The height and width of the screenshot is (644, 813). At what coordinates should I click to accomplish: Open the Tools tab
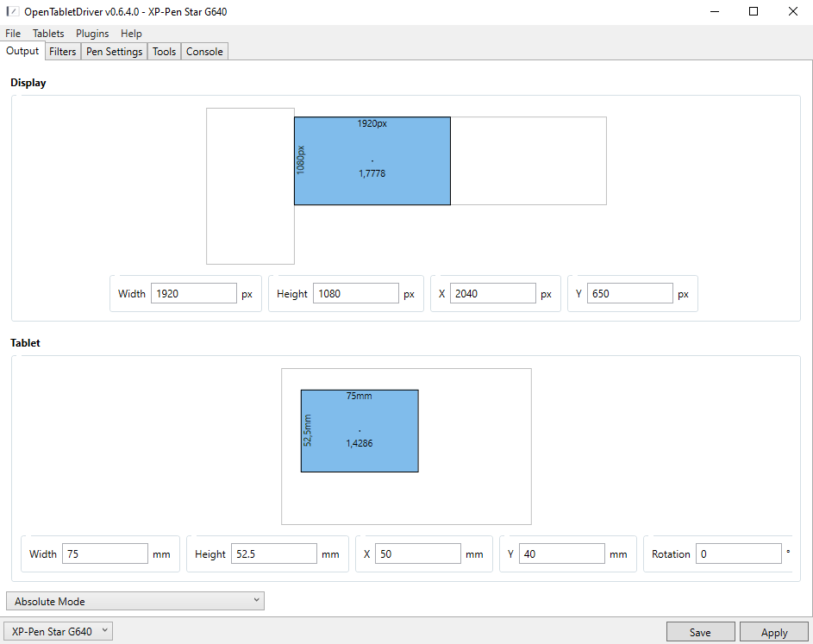[x=164, y=52]
